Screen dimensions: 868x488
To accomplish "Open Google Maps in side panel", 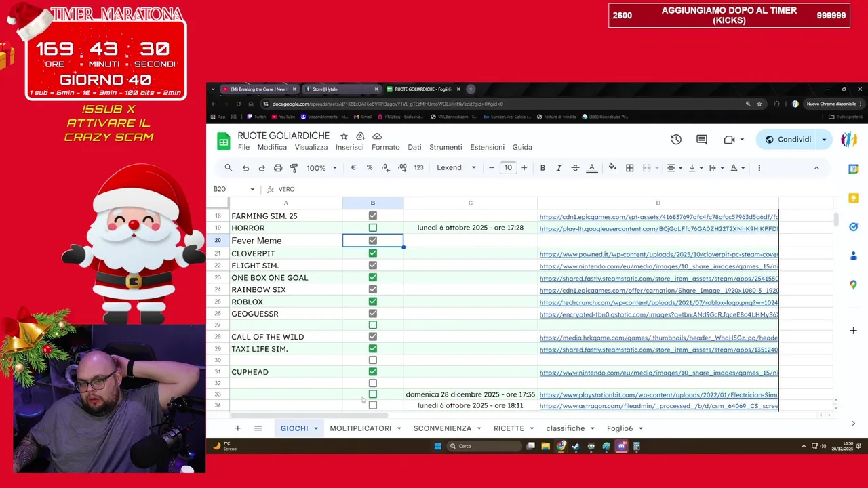I will [x=853, y=285].
